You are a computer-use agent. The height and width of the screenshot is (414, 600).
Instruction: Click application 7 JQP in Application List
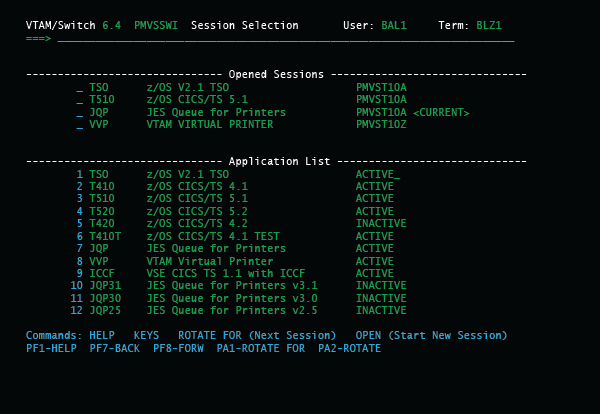click(x=235, y=249)
